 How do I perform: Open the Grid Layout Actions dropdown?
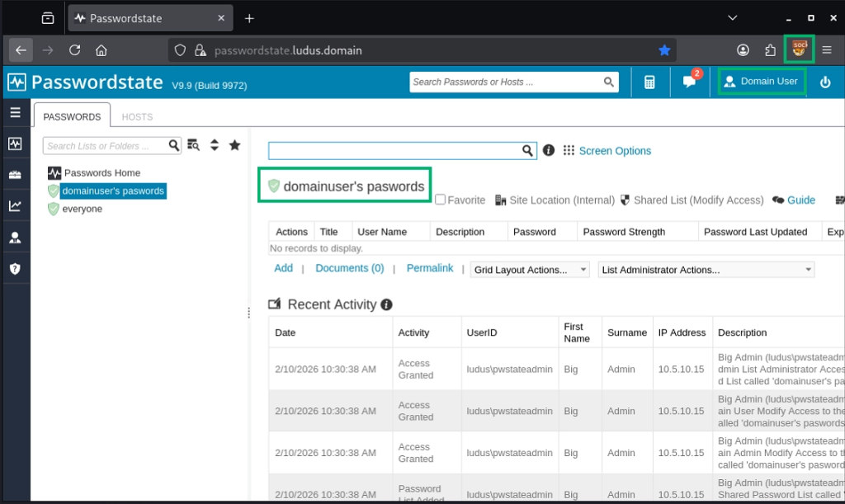pyautogui.click(x=530, y=270)
